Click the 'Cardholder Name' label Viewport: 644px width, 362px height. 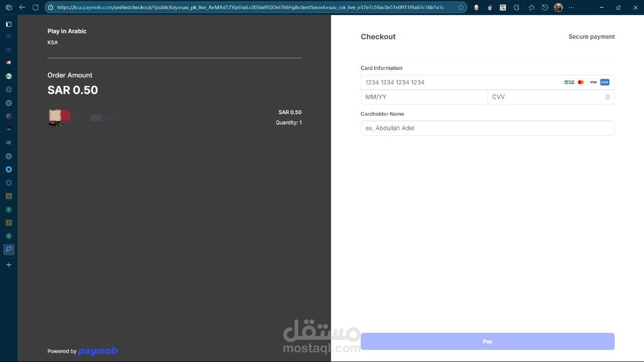(x=382, y=114)
